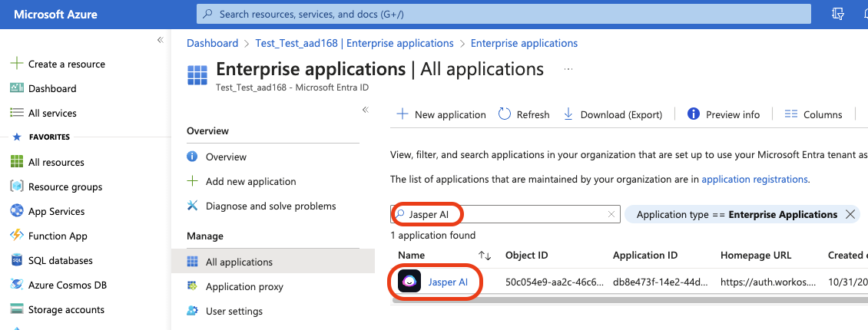
Task: Open SQL databases in left sidebar
Action: (60, 260)
